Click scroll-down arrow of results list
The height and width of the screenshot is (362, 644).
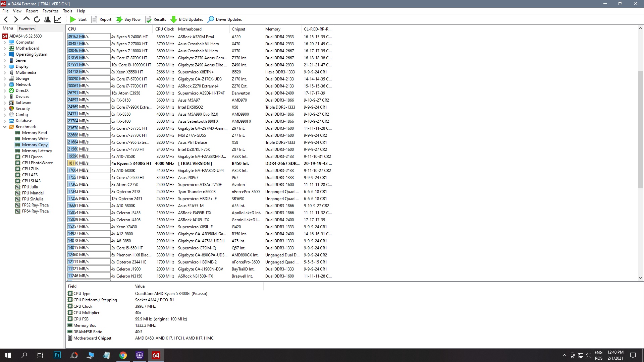[640, 278]
